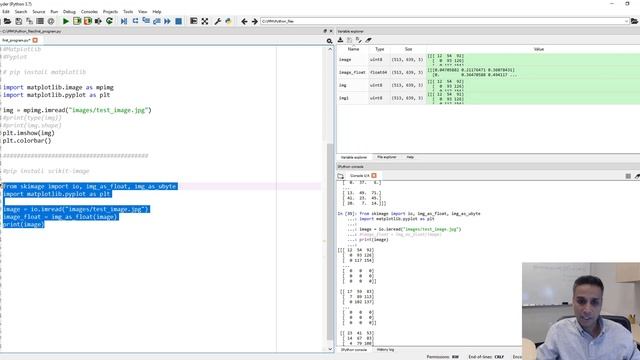640x360 pixels.
Task: Start debugging with the Debug file icon
Action: pos(124,21)
